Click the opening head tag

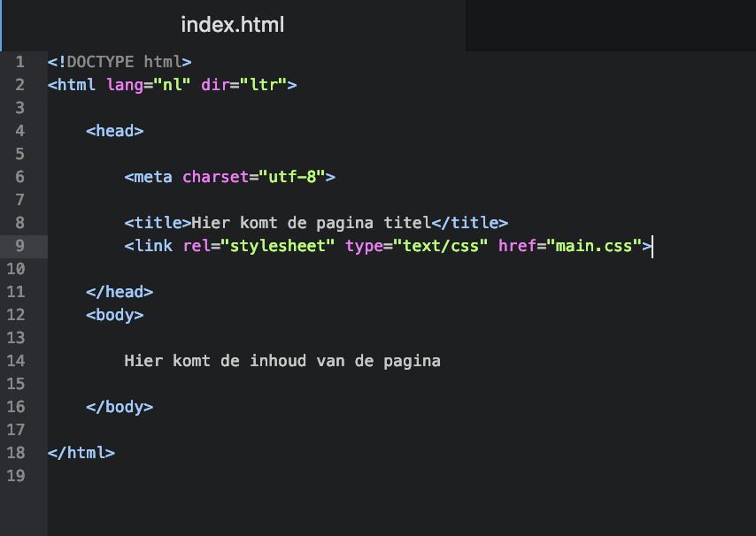115,131
